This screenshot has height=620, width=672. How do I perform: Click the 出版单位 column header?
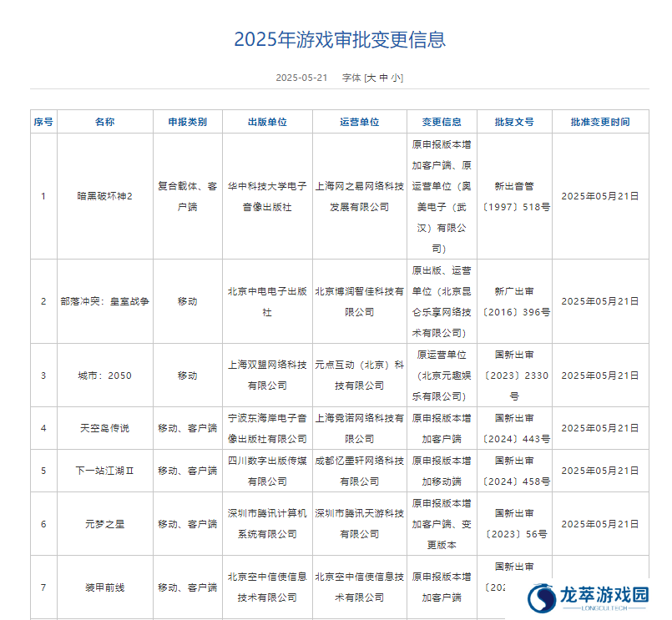267,122
